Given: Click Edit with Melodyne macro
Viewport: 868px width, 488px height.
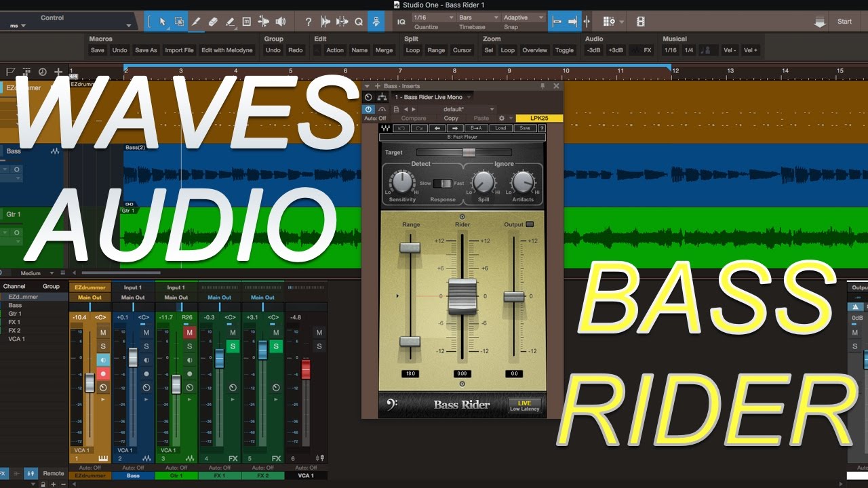Looking at the screenshot, I should point(227,50).
